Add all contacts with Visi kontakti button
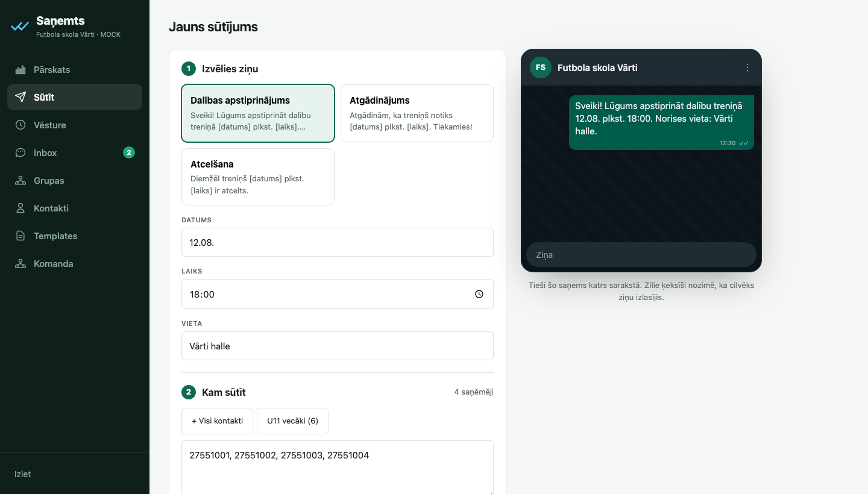 point(217,421)
